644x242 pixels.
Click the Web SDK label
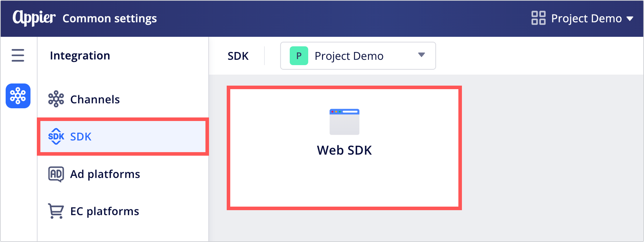pyautogui.click(x=344, y=150)
